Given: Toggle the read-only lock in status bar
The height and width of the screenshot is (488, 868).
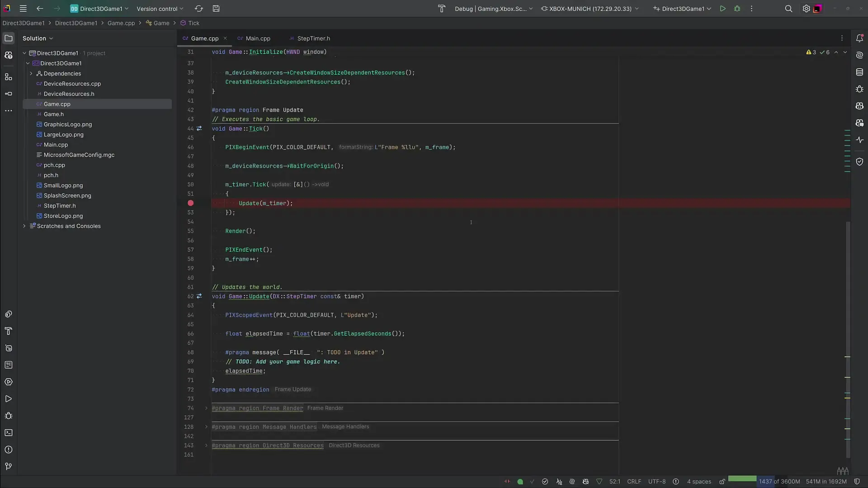Looking at the screenshot, I should [x=722, y=482].
